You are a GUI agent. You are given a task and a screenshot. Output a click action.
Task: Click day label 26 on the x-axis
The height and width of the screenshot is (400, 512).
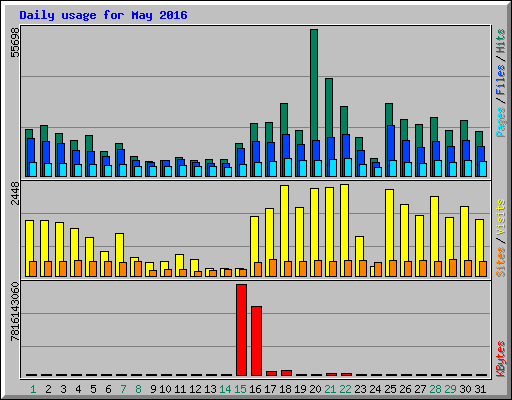405,389
